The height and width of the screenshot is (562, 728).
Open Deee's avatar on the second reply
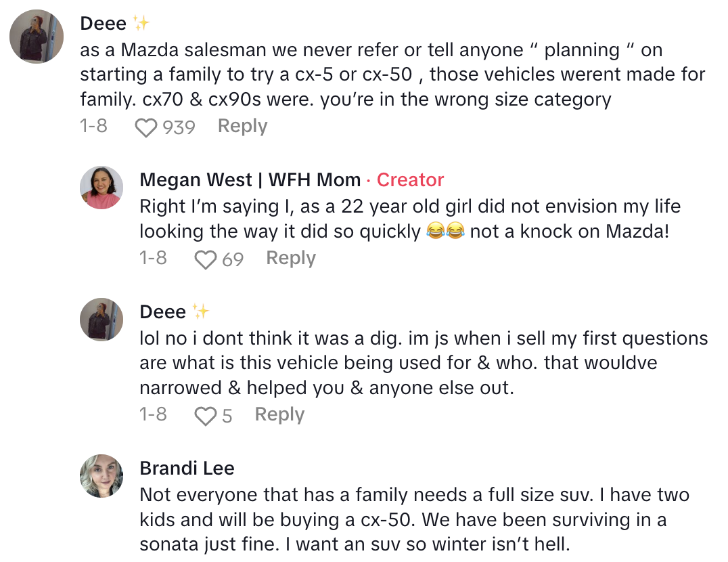click(x=101, y=319)
